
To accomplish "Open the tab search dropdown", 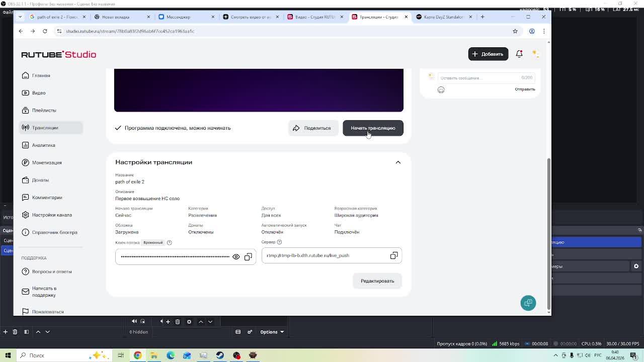I will coord(20,17).
